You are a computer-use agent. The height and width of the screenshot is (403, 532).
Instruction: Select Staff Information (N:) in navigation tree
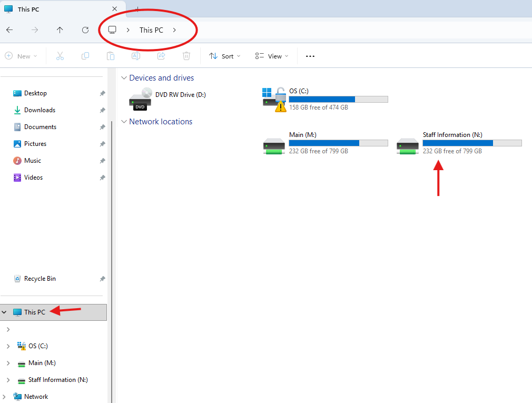[58, 380]
